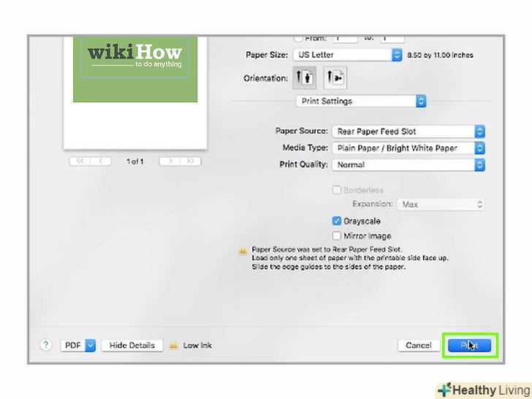Select portrait orientation icon
The height and width of the screenshot is (399, 532).
tap(304, 77)
